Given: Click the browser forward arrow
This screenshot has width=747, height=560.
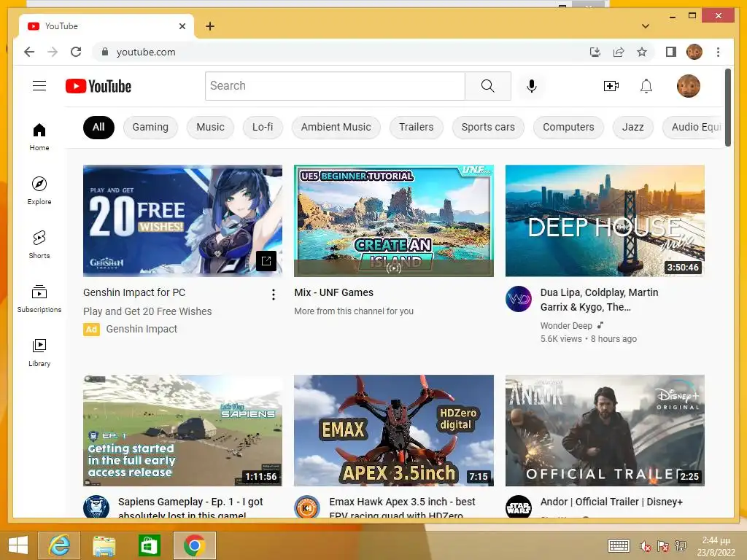Looking at the screenshot, I should coord(53,52).
